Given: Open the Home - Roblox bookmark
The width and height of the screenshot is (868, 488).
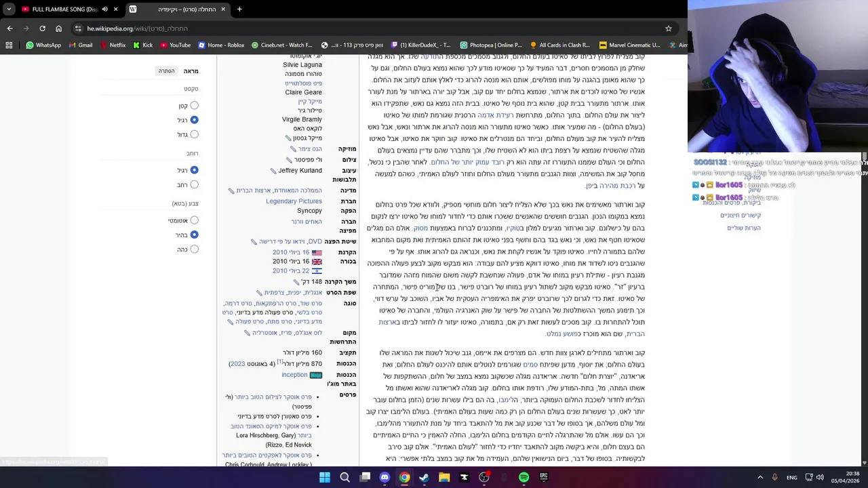Looking at the screenshot, I should coord(221,45).
